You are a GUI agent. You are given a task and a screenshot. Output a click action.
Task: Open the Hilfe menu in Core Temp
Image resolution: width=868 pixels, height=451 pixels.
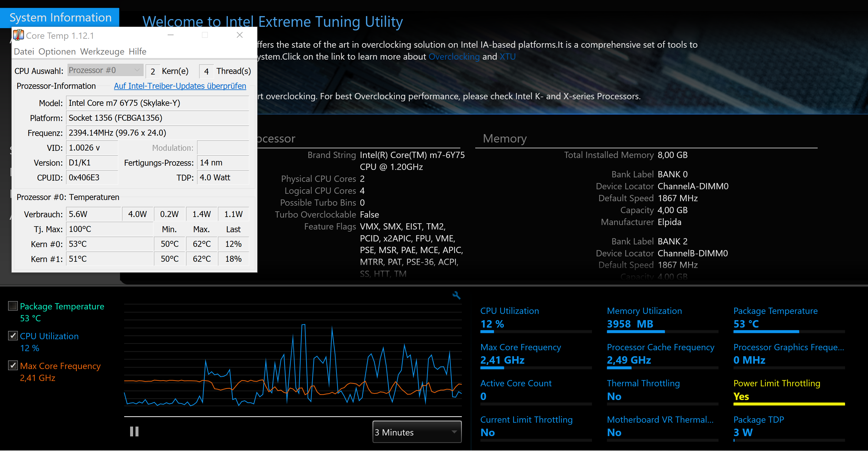[138, 52]
